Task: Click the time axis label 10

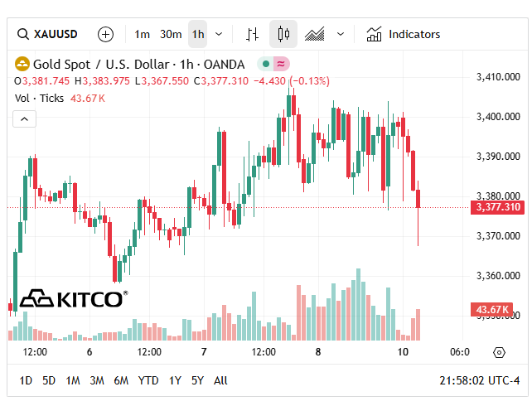Action: point(403,352)
